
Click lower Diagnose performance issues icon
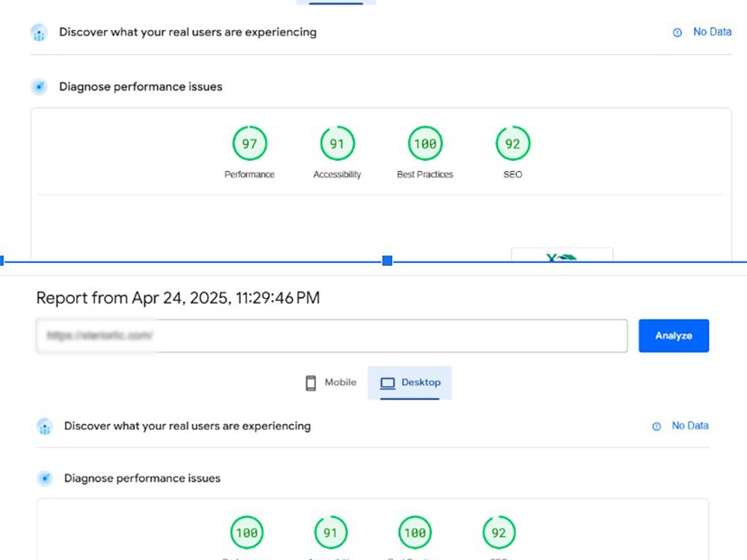(x=45, y=478)
